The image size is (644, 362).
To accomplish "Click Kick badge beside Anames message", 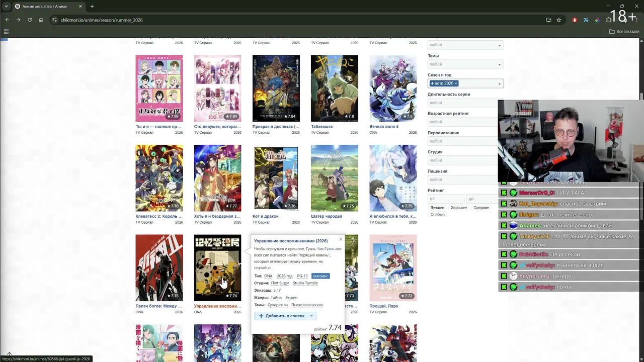I will click(x=504, y=226).
